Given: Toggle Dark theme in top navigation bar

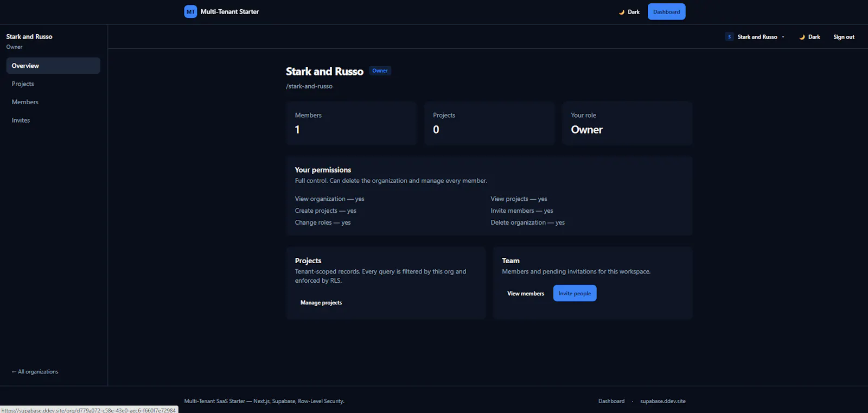Looking at the screenshot, I should 629,12.
